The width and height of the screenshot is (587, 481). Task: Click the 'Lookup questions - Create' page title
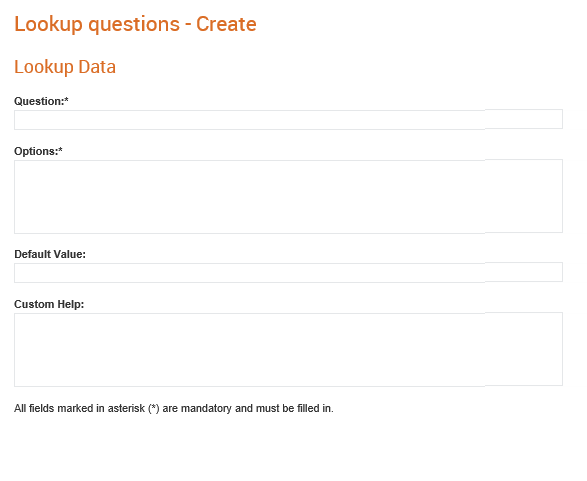pos(135,25)
